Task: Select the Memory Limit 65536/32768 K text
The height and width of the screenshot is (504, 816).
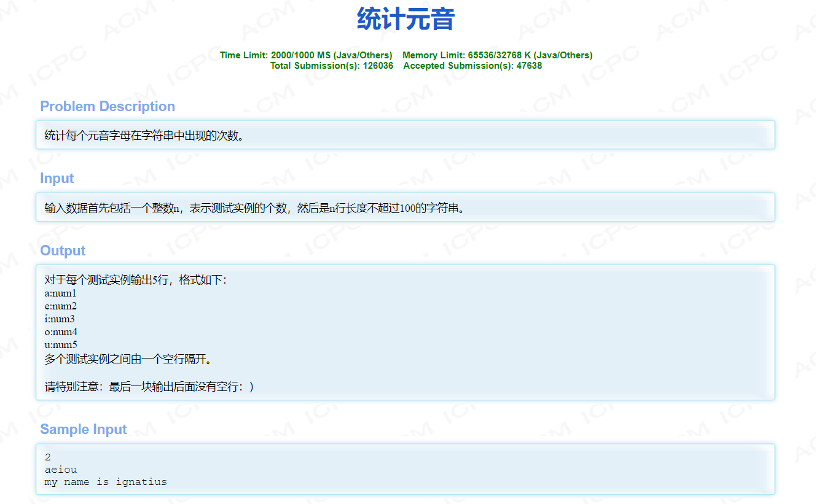Action: (498, 55)
